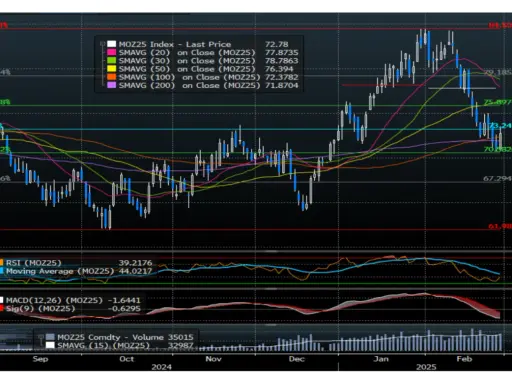Click the Jan label on time axis
The image size is (512, 384).
[x=381, y=359]
